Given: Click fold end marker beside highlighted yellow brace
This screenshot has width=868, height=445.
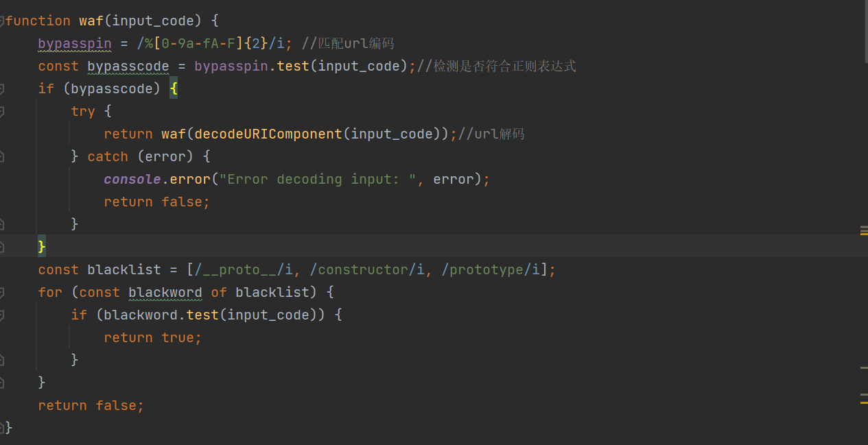Looking at the screenshot, I should 2,246.
